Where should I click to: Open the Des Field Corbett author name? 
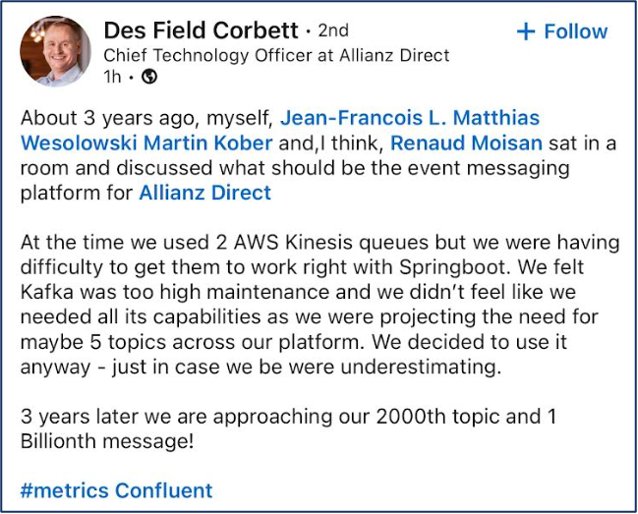click(x=202, y=31)
